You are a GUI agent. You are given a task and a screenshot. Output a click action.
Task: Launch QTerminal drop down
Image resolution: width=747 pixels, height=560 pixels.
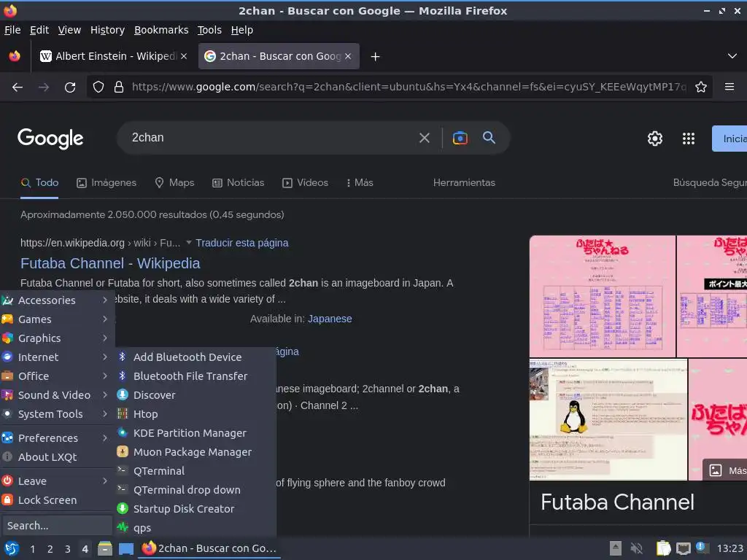[196, 490]
